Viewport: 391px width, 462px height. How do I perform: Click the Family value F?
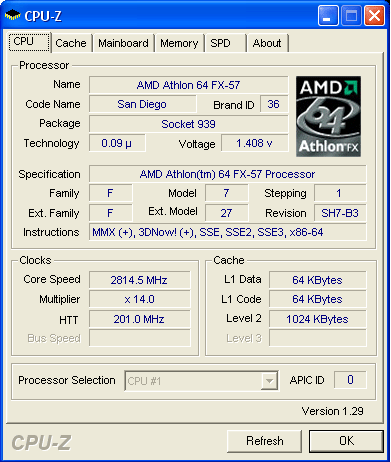pos(110,193)
